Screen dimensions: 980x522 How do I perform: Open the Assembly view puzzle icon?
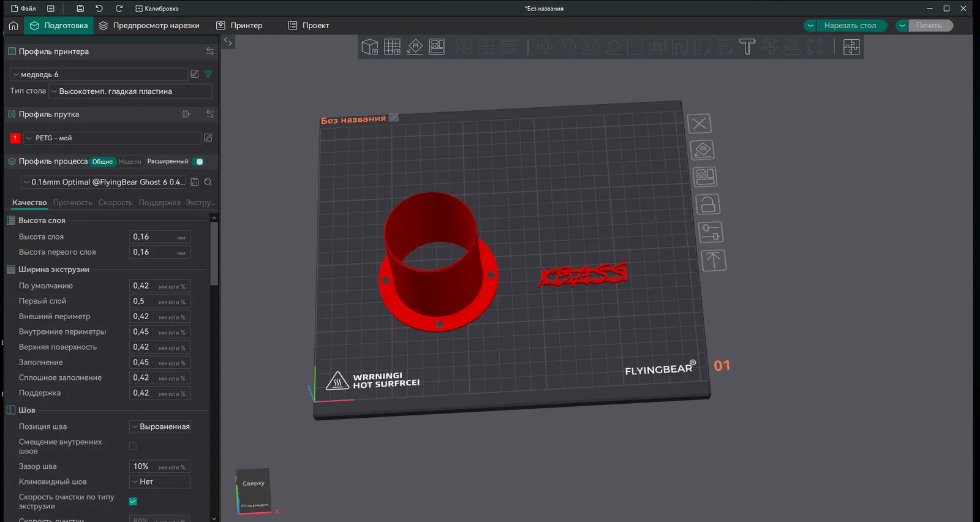coord(851,47)
